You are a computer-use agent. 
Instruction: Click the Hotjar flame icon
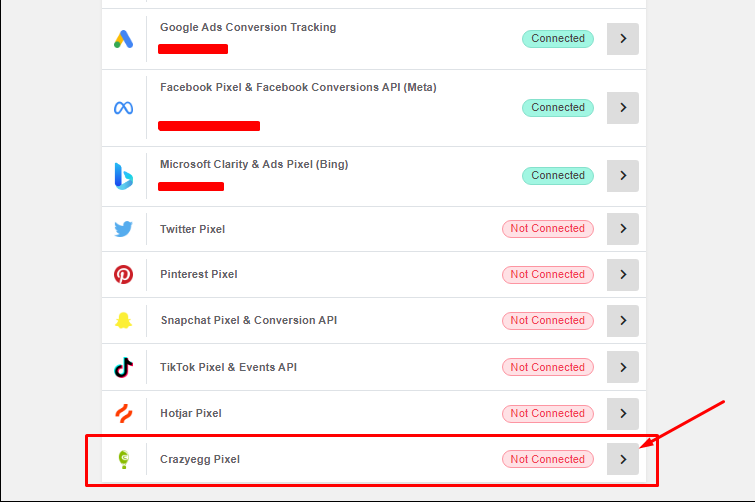coord(123,413)
